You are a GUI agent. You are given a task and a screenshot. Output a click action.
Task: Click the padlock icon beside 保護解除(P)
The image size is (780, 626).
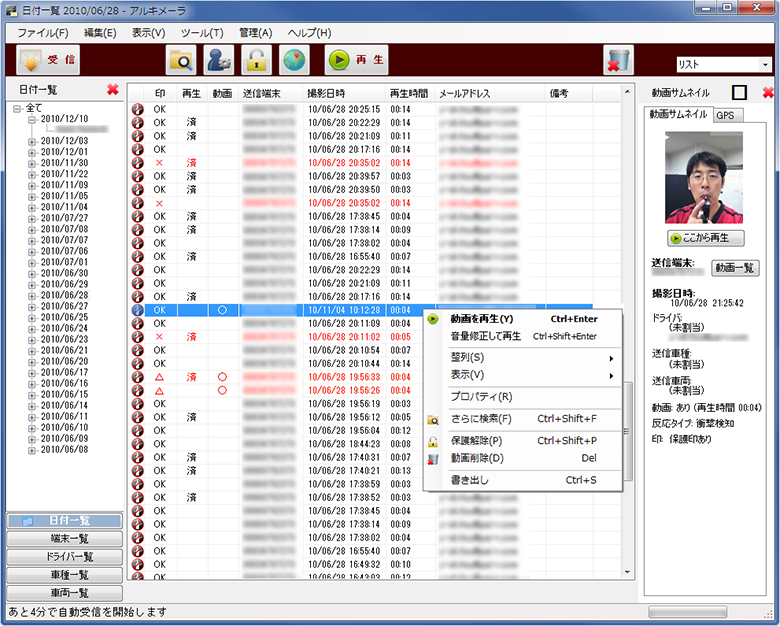pyautogui.click(x=433, y=442)
